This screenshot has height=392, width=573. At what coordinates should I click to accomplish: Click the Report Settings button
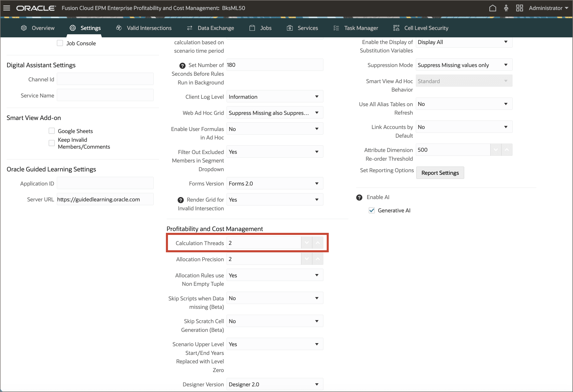[440, 173]
